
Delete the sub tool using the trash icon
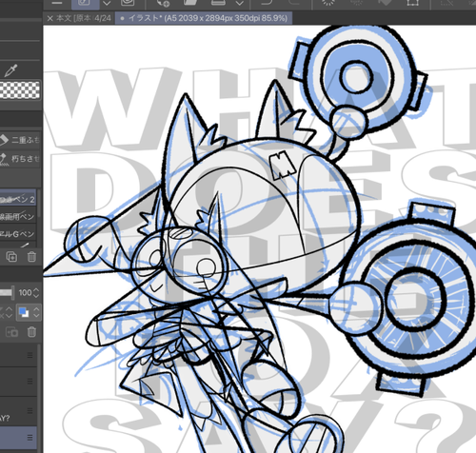point(31,256)
